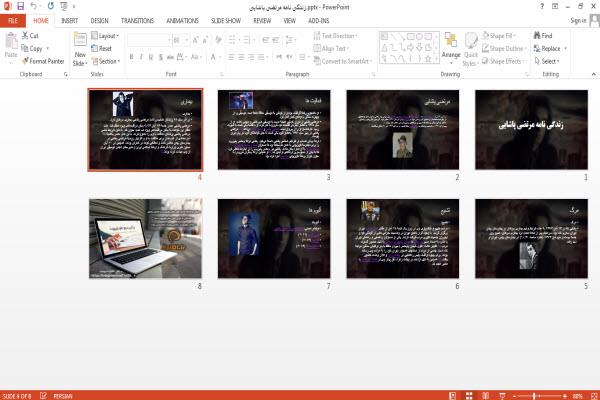Toggle Justify paragraph alignment
Image resolution: width=600 pixels, height=400 pixels.
[x=261, y=57]
